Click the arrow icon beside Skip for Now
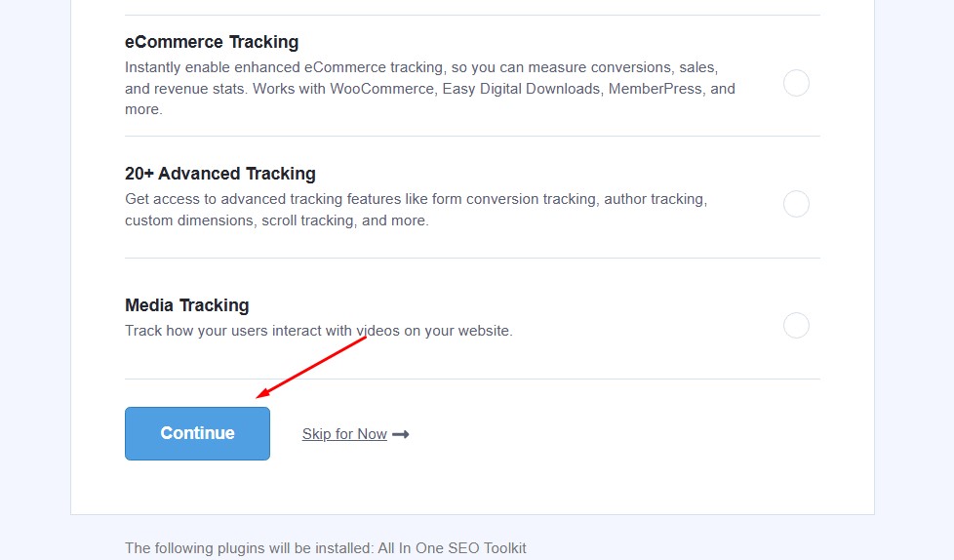954x560 pixels. 401,434
